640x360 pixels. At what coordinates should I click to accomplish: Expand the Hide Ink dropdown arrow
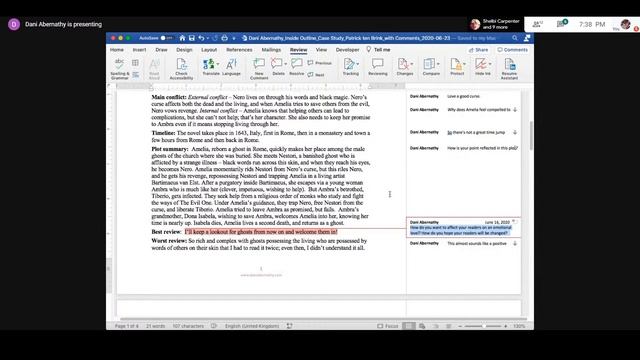pos(490,64)
